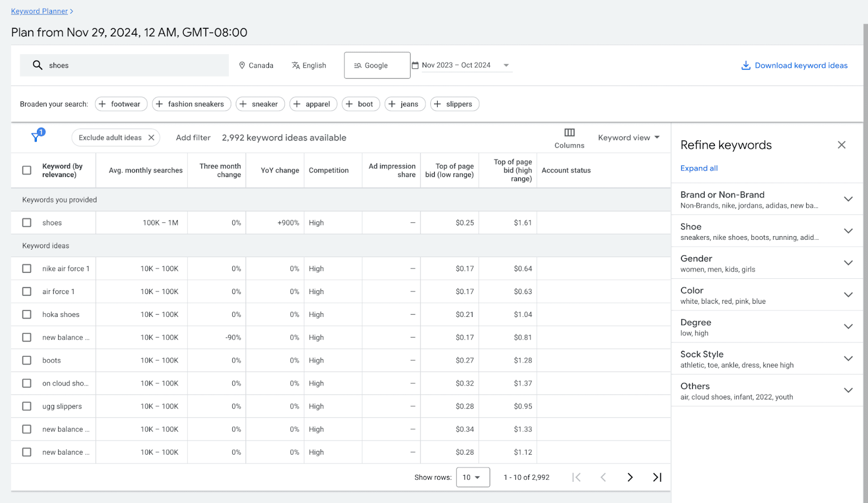
Task: Expand the Gender refinement section
Action: point(848,263)
